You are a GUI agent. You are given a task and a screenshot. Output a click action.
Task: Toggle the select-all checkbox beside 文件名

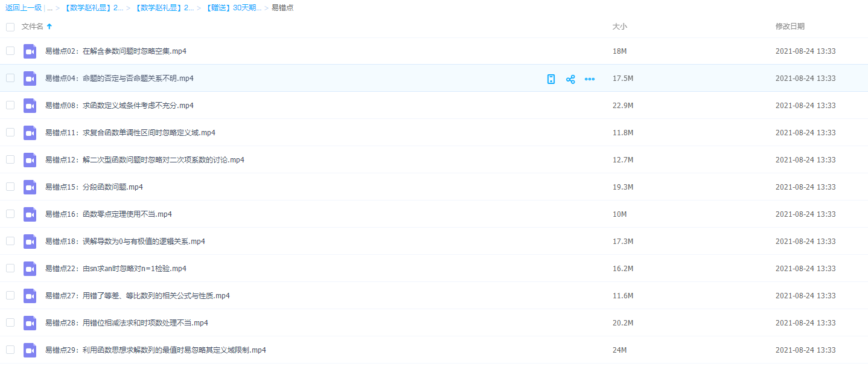[10, 27]
